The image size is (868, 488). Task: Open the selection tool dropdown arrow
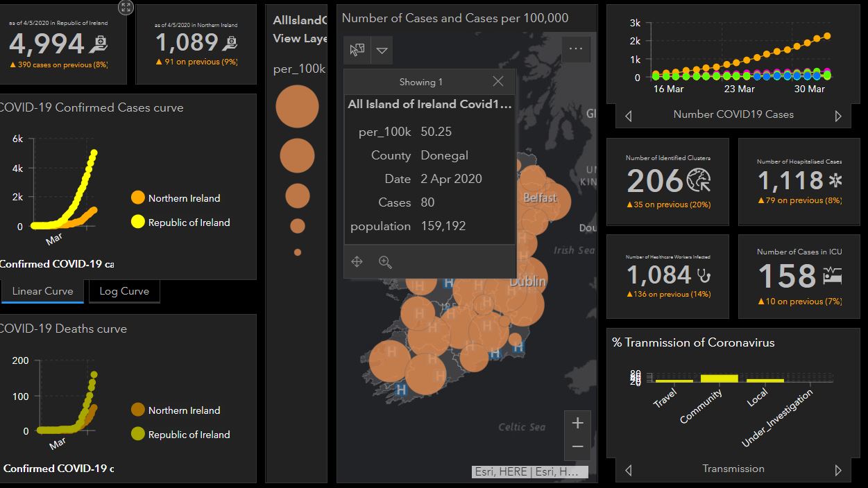pos(382,50)
